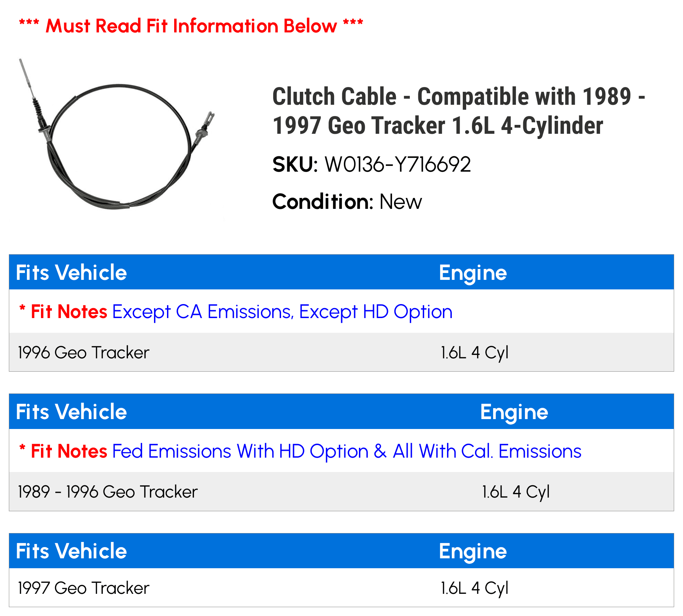Click the Must Read Fit Information banner

click(191, 26)
